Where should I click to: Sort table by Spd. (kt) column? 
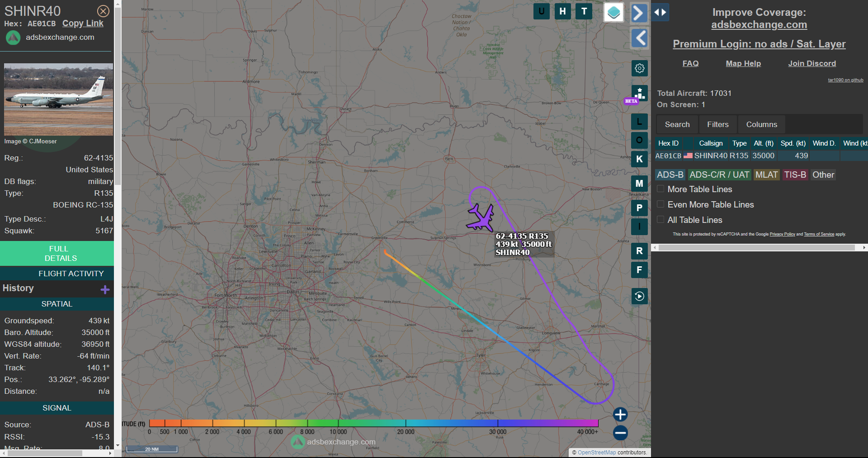pyautogui.click(x=793, y=143)
